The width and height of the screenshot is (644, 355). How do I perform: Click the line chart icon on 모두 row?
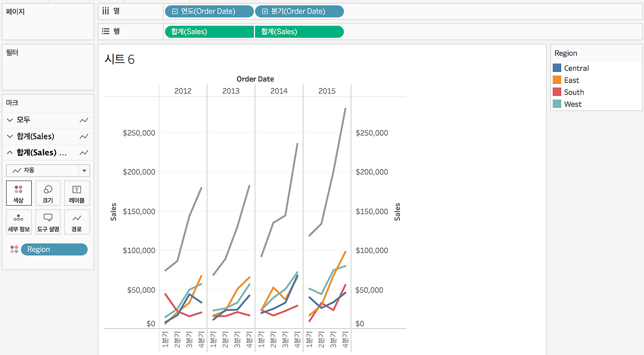pos(84,120)
